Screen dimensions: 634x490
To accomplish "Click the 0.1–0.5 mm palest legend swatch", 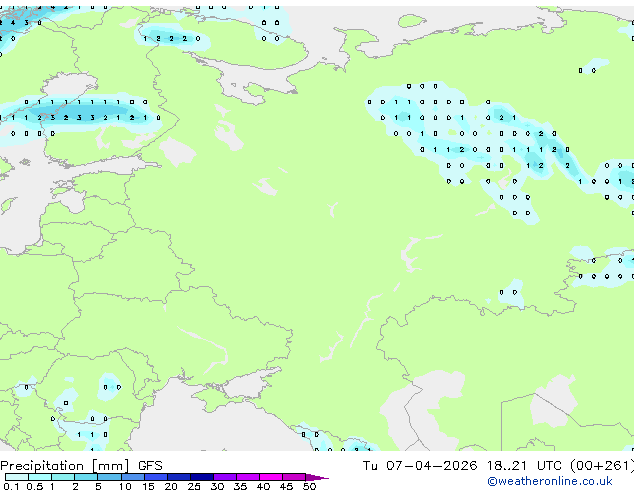I will pyautogui.click(x=17, y=477).
